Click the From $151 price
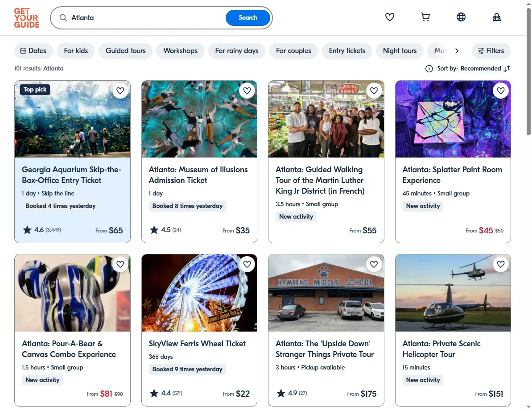The image size is (532, 411). click(489, 394)
